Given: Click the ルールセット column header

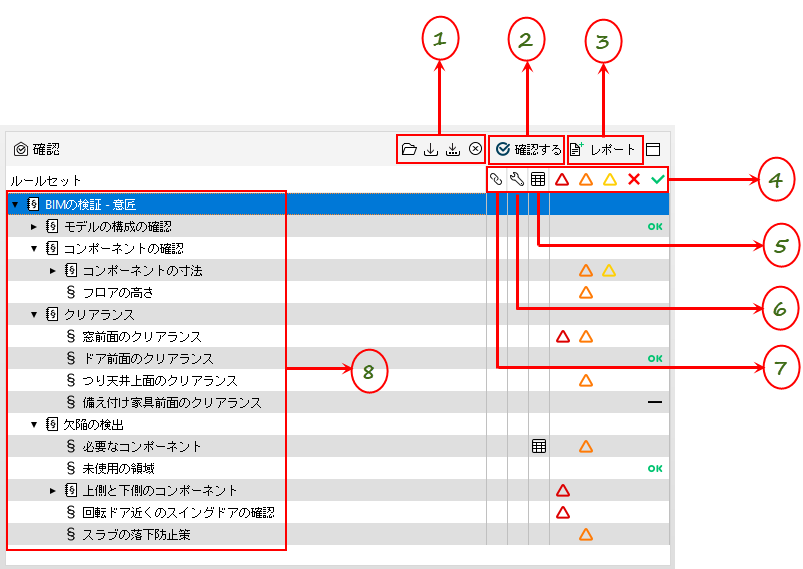Looking at the screenshot, I should [x=46, y=181].
